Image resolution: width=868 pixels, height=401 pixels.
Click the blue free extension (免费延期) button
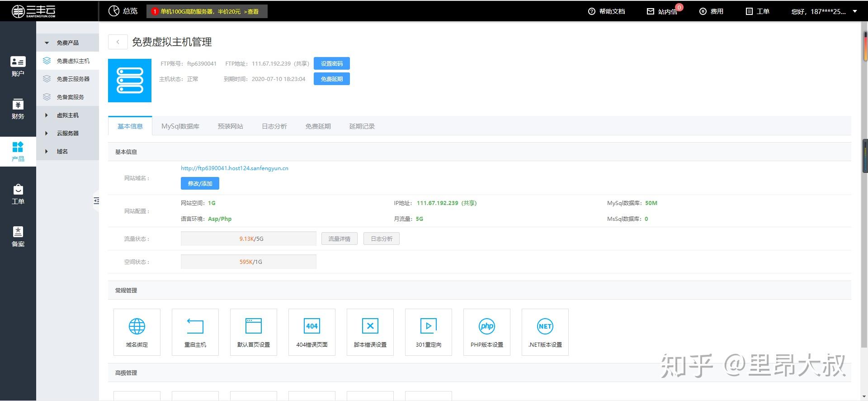coord(332,79)
